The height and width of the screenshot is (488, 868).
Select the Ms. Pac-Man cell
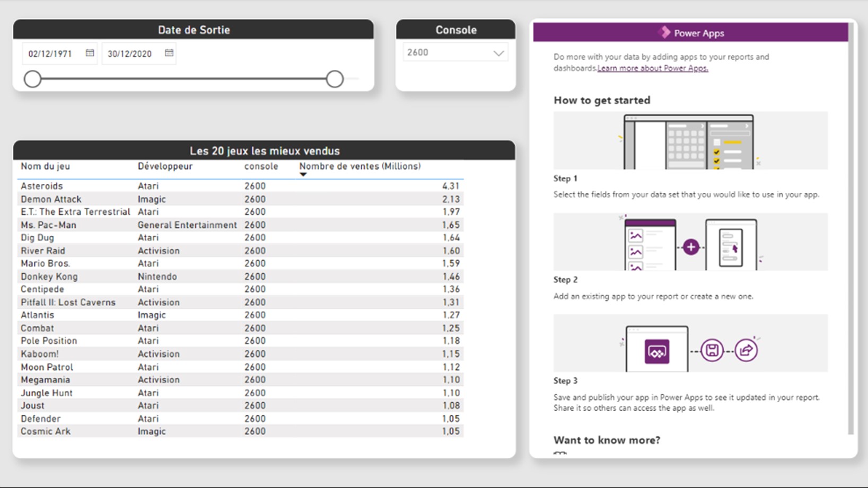click(48, 225)
